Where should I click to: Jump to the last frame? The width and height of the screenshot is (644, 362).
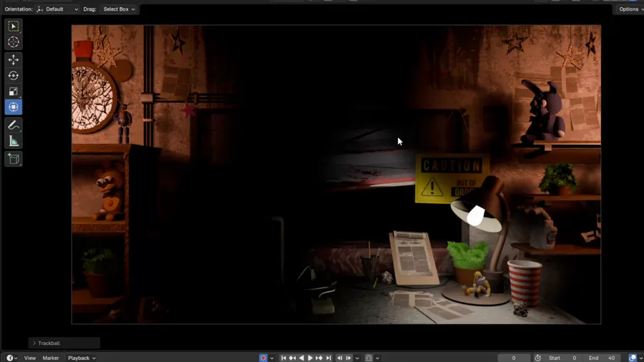point(328,358)
